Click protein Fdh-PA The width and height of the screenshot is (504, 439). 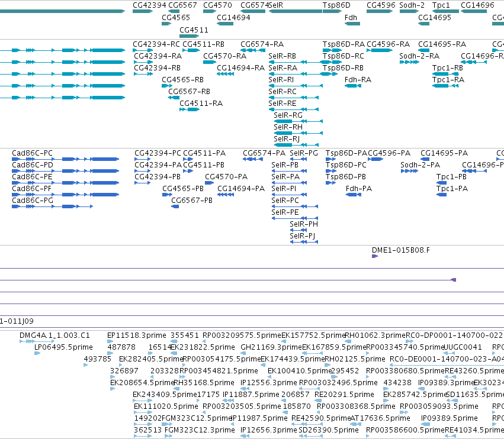pos(359,189)
